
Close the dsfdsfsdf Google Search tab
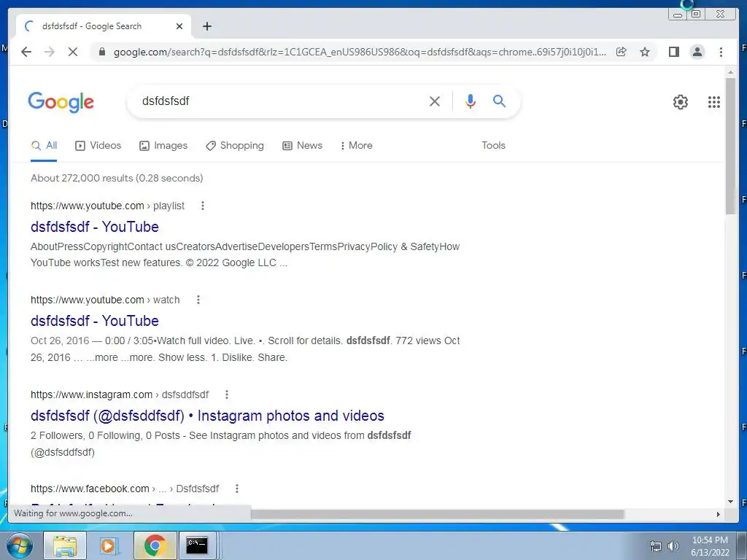[179, 26]
